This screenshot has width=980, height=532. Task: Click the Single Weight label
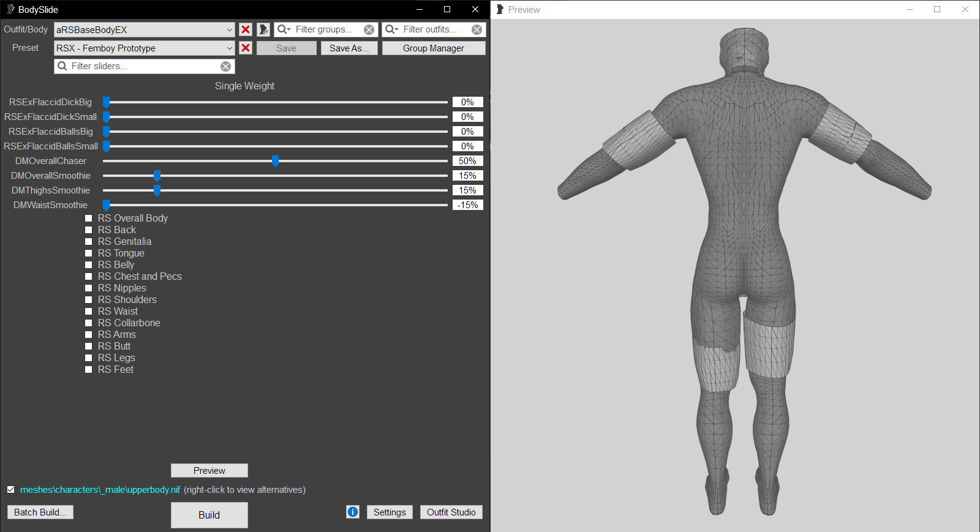(x=244, y=86)
